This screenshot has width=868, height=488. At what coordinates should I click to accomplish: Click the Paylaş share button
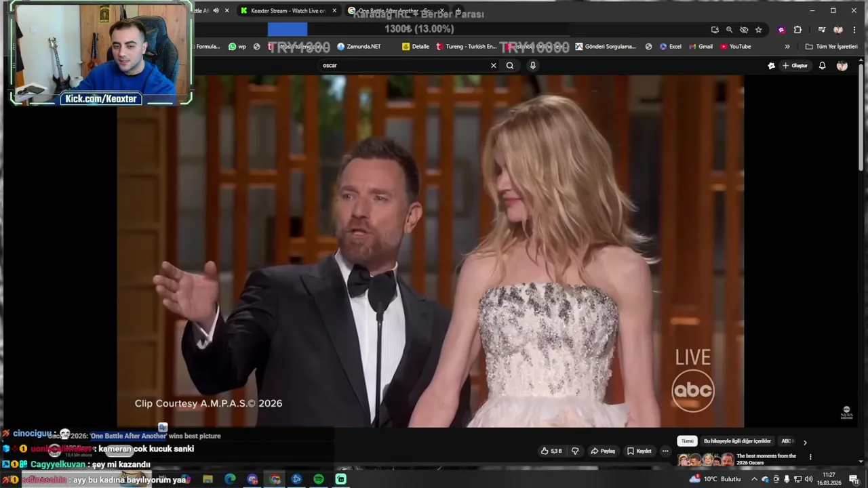(x=603, y=451)
